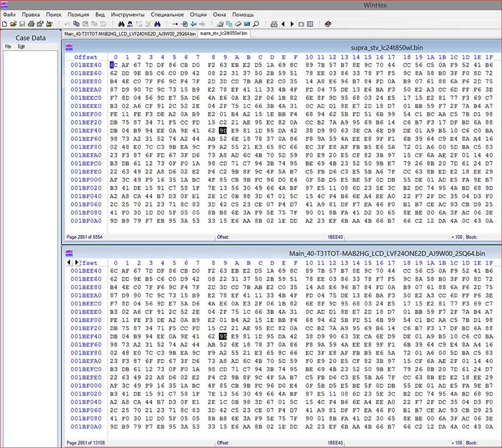Click the Save floppy disk icon
Viewport: 502px width, 448px height.
22,24
